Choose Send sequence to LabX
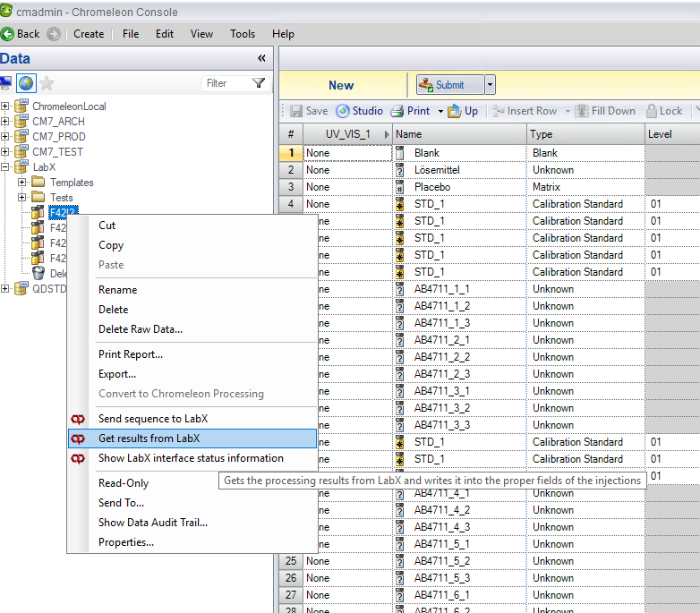Viewport: 700px width, 613px height. 192,419
